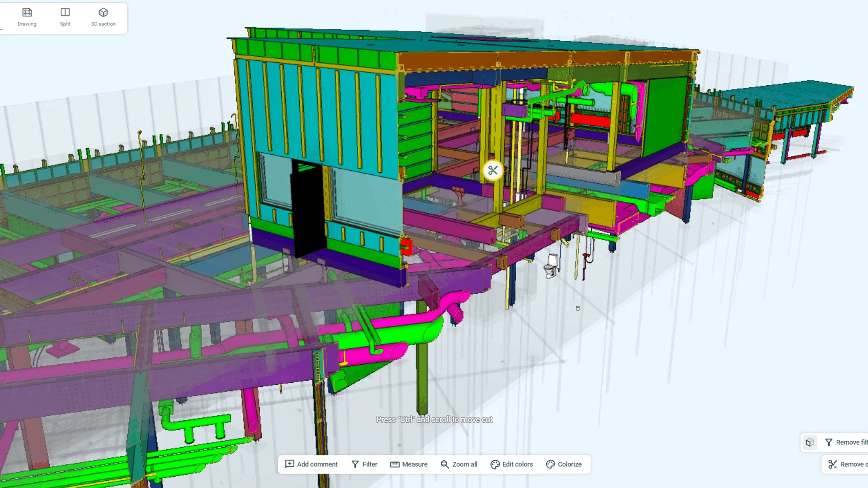The image size is (868, 488).
Task: Click the Colorize button
Action: pyautogui.click(x=564, y=464)
